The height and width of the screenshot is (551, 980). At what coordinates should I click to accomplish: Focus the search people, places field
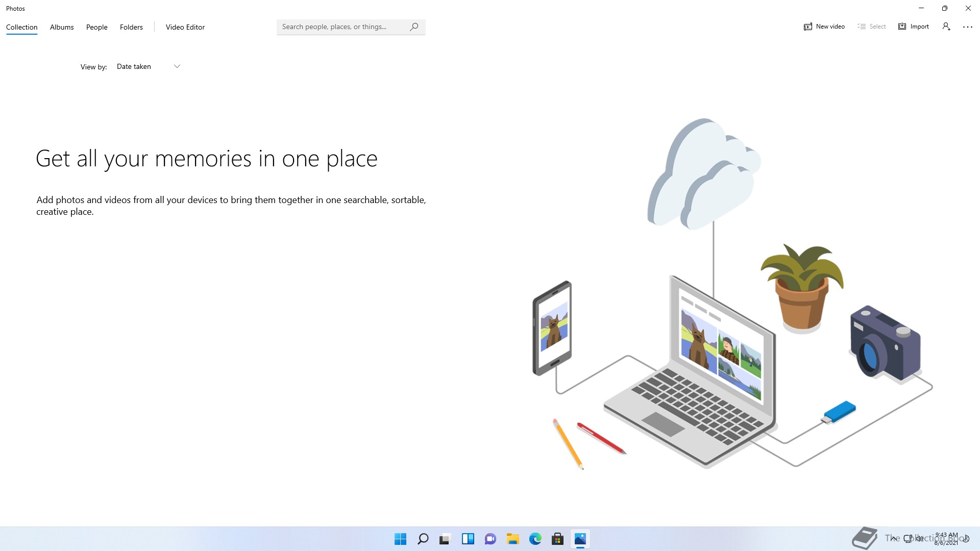(342, 27)
